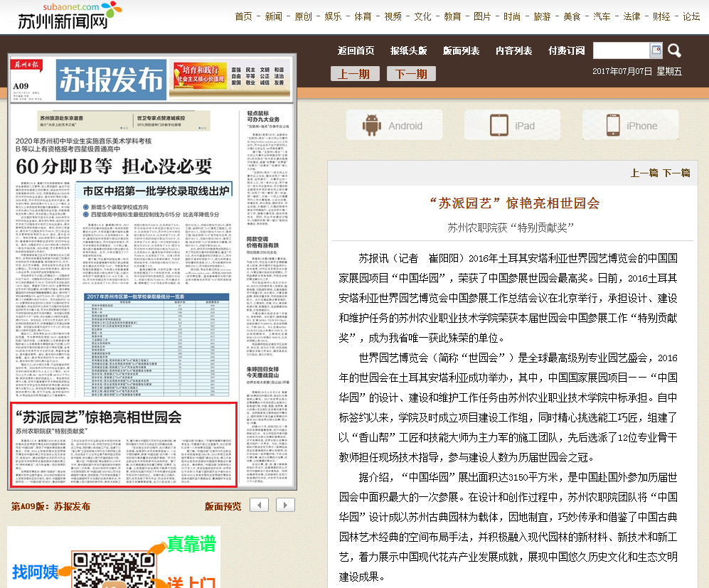Click the date 2017年07月07日 星期五

point(637,71)
